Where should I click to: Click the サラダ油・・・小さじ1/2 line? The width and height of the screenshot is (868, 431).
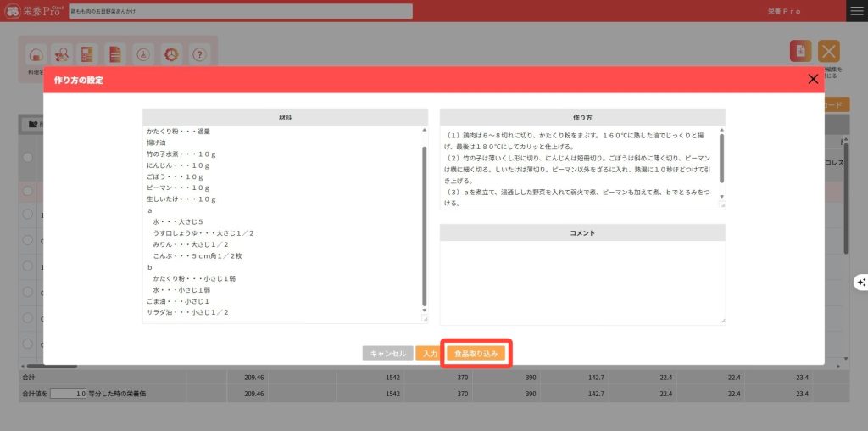click(x=187, y=312)
